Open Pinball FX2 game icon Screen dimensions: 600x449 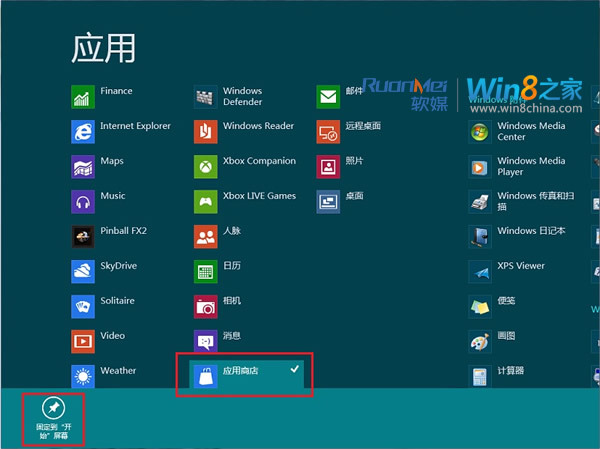83,236
